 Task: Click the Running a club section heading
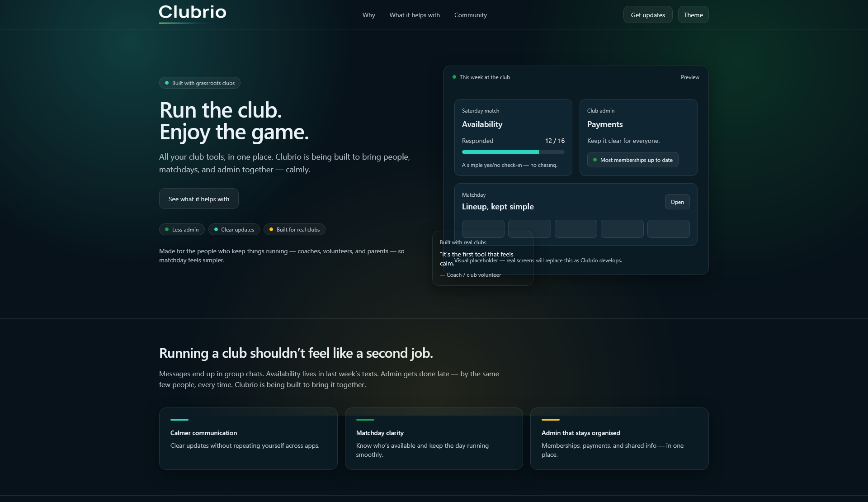pos(296,353)
